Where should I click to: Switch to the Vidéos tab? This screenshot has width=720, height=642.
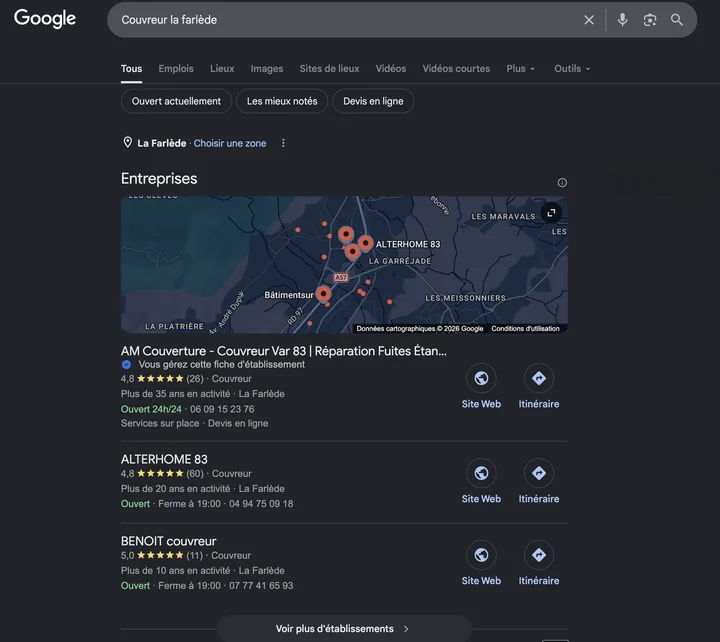[391, 69]
